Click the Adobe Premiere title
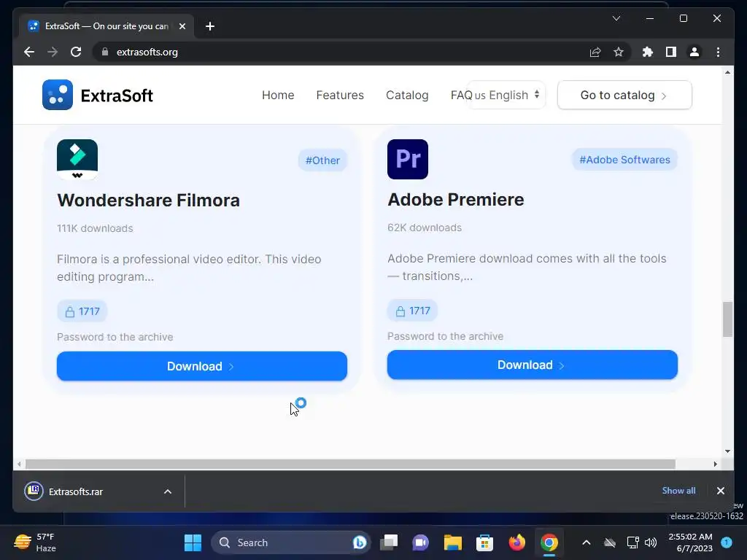 pos(455,200)
